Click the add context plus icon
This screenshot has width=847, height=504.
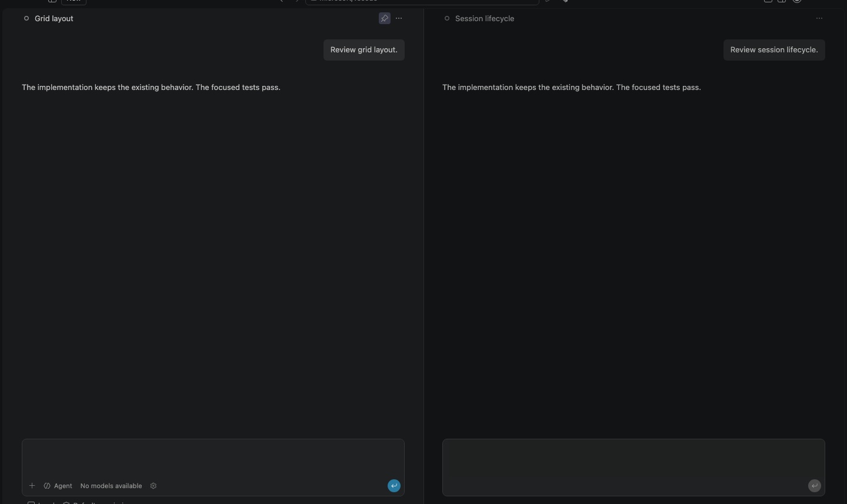pyautogui.click(x=32, y=486)
